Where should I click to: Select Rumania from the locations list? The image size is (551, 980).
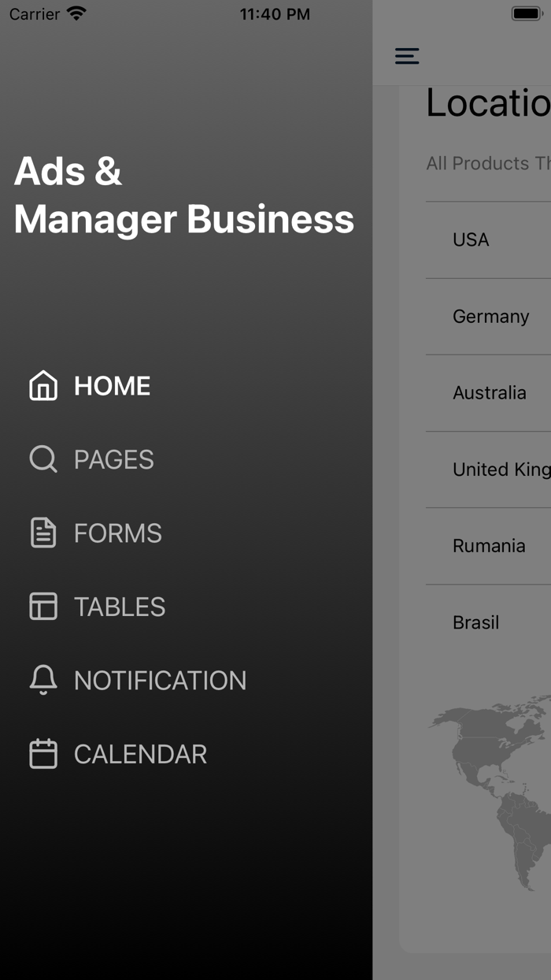(488, 545)
